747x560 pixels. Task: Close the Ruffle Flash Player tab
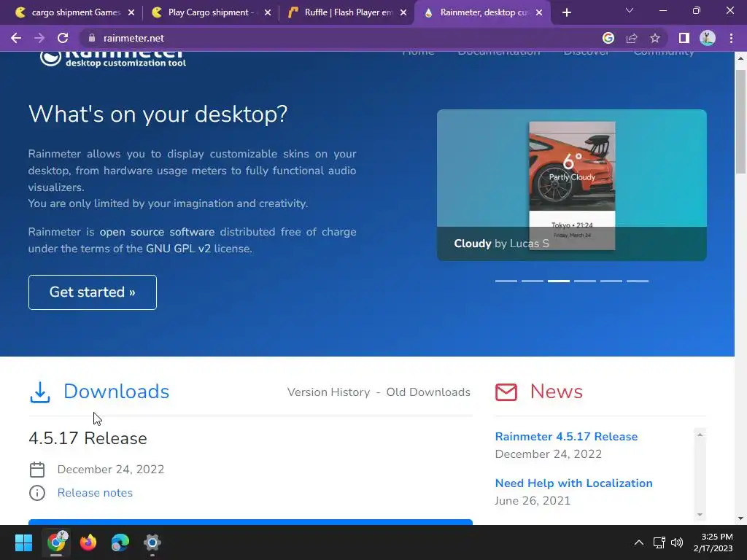coord(403,12)
